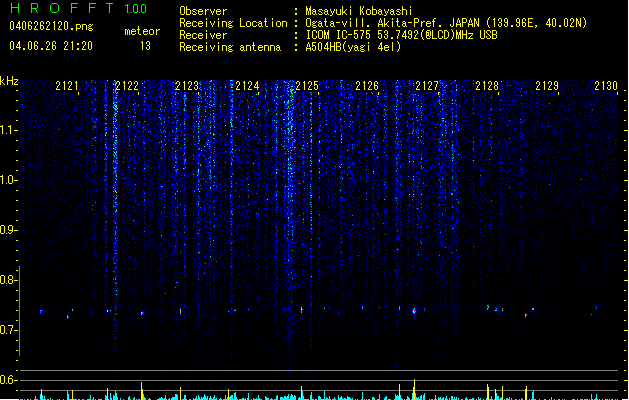Click the 0.8 kHz axis label
Screen dimensions: 629x400
pyautogui.click(x=8, y=280)
